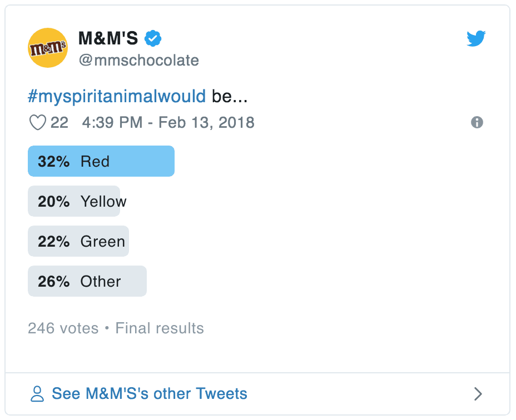Click the blue verified badge icon
The image size is (516, 420).
click(x=153, y=38)
